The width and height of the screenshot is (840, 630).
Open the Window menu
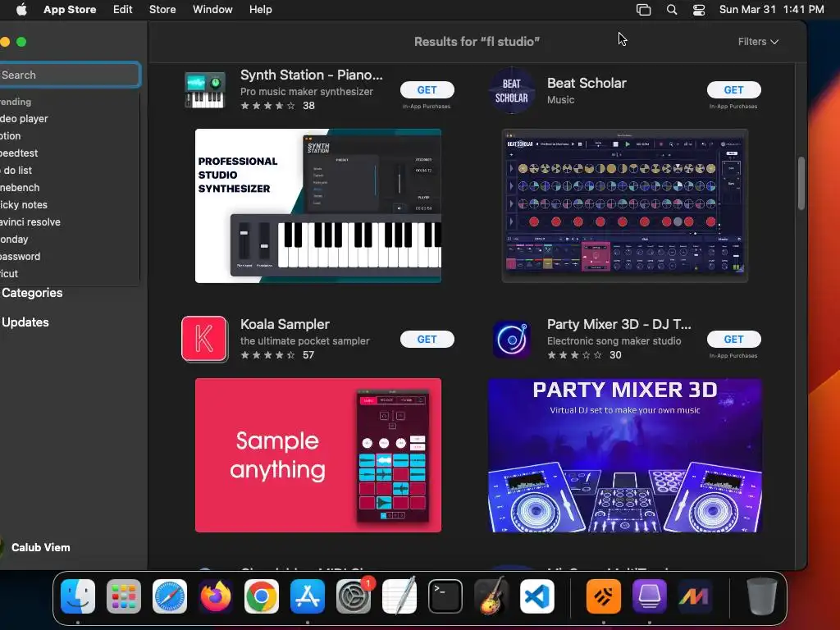pos(212,10)
